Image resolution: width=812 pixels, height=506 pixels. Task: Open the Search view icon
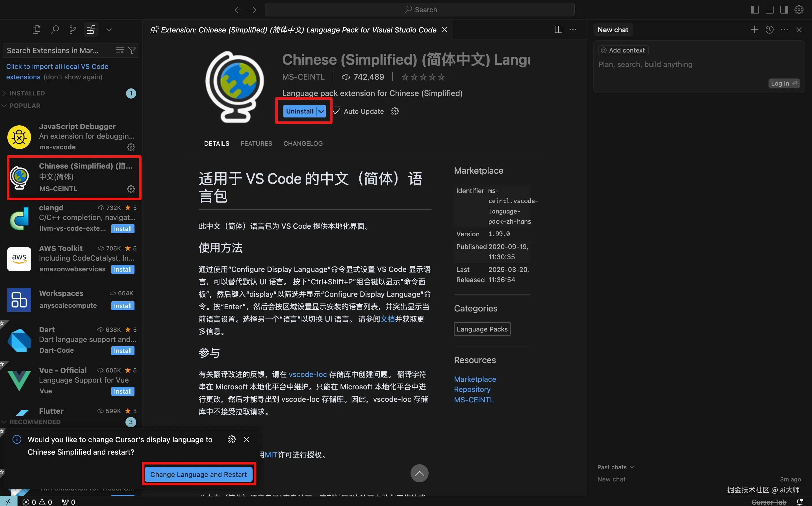click(55, 30)
